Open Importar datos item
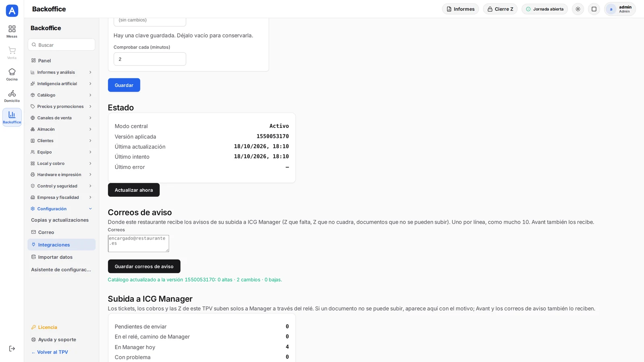Screen dimensions: 644x362 point(62,257)
